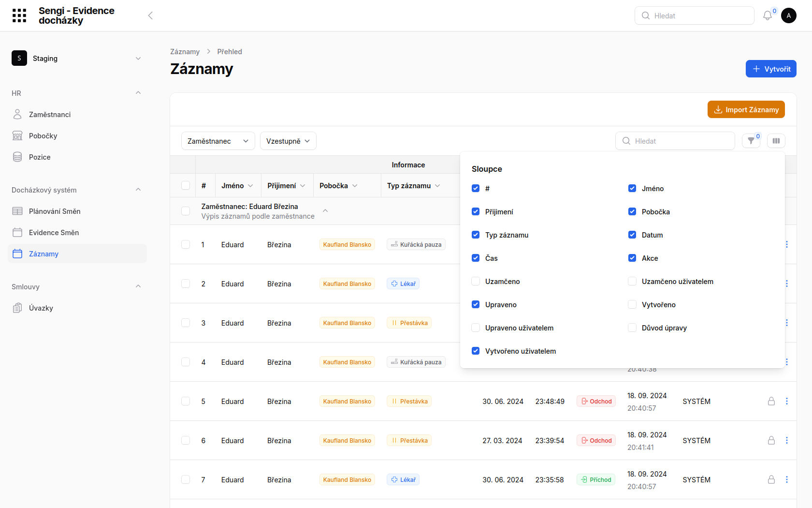Click the Přehled breadcrumb link

[230, 51]
